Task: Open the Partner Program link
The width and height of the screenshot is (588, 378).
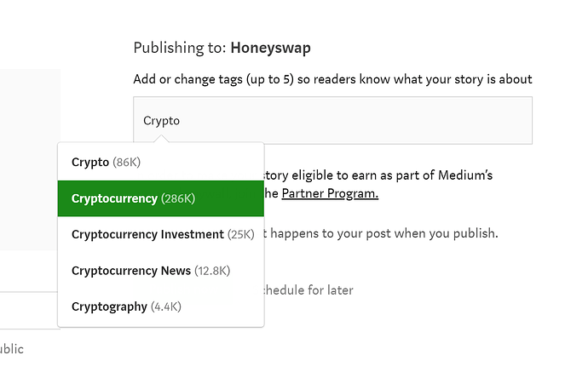Action: (x=330, y=193)
